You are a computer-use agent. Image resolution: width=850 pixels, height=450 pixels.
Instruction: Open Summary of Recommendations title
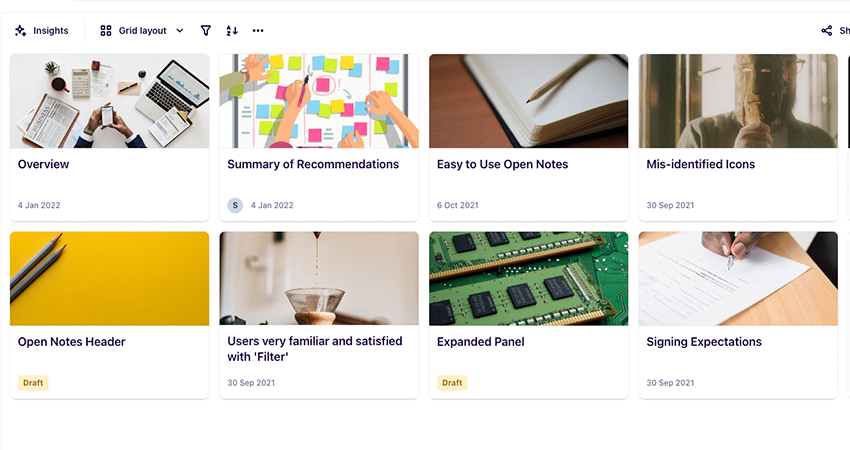[x=313, y=164]
